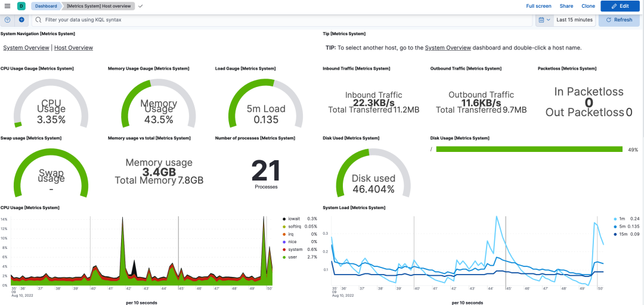644x305 pixels.
Task: Select the Host overview breadcrumb
Action: [x=98, y=6]
